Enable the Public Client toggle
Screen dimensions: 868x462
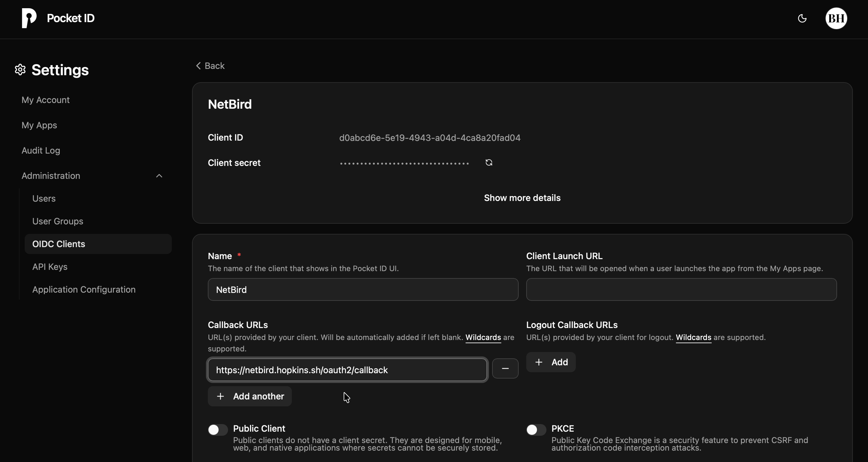click(x=217, y=430)
